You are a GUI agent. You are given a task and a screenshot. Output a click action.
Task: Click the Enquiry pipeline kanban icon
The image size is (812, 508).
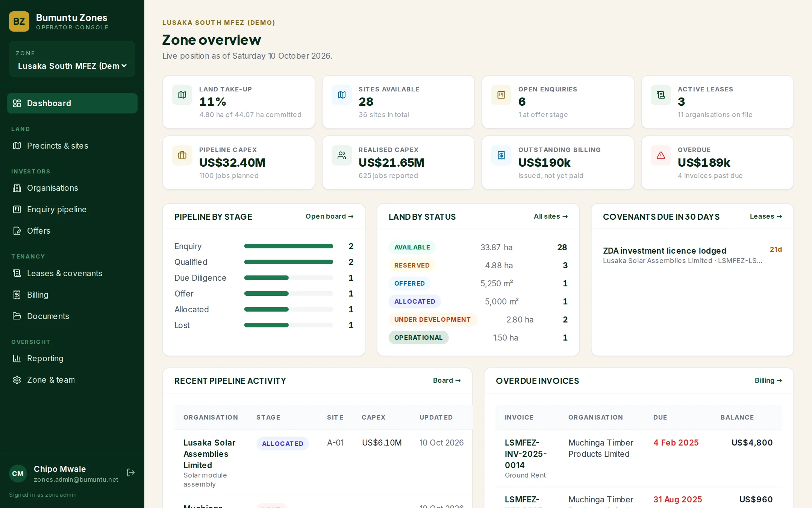point(17,209)
